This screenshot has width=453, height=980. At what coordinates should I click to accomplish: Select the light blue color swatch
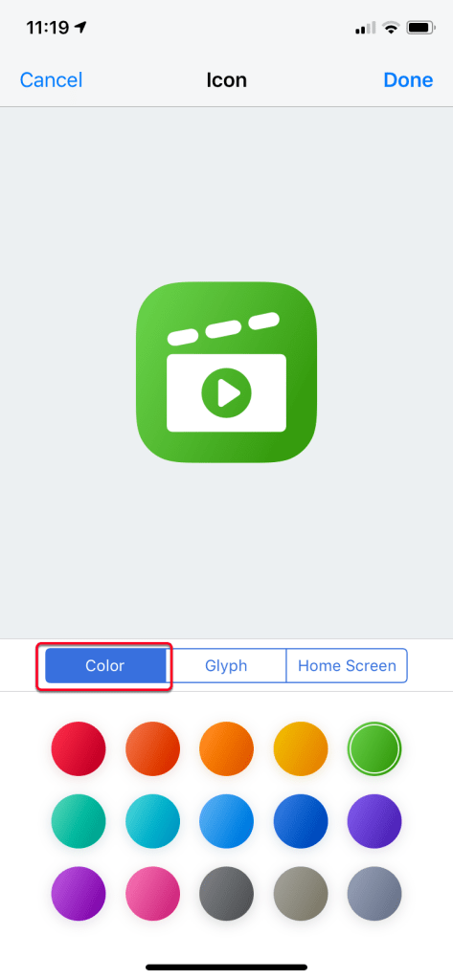coord(226,821)
